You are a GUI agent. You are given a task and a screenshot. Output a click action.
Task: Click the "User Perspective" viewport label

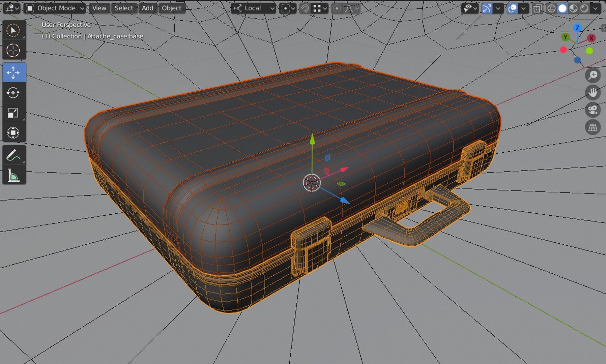tap(66, 25)
